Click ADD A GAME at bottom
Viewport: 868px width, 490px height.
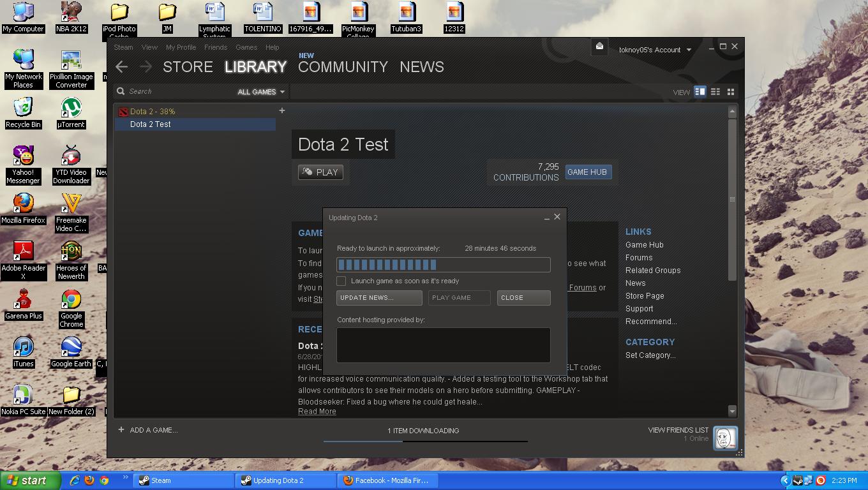[148, 430]
